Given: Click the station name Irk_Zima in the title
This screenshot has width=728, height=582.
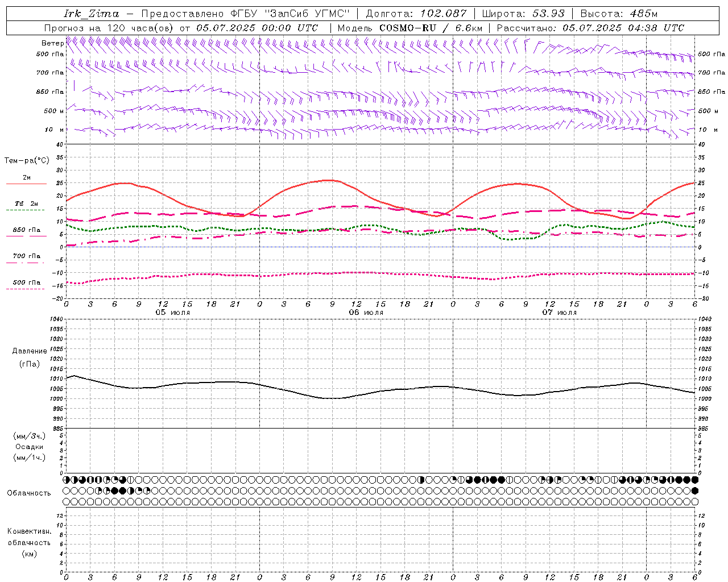Looking at the screenshot, I should tap(92, 14).
